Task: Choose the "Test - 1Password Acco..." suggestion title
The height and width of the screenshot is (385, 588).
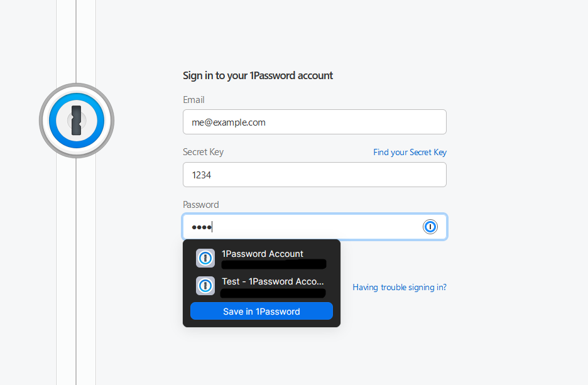Action: click(x=273, y=281)
